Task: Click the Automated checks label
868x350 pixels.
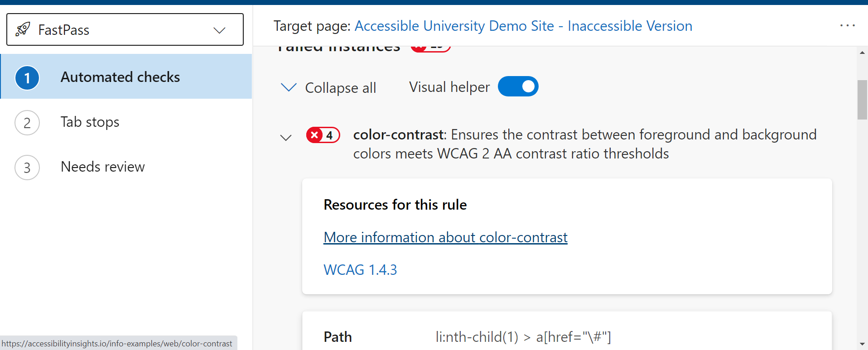Action: click(x=120, y=77)
